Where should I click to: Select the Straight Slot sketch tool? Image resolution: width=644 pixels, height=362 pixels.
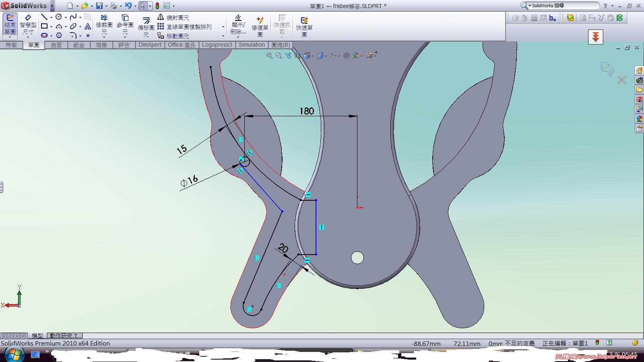click(x=44, y=35)
